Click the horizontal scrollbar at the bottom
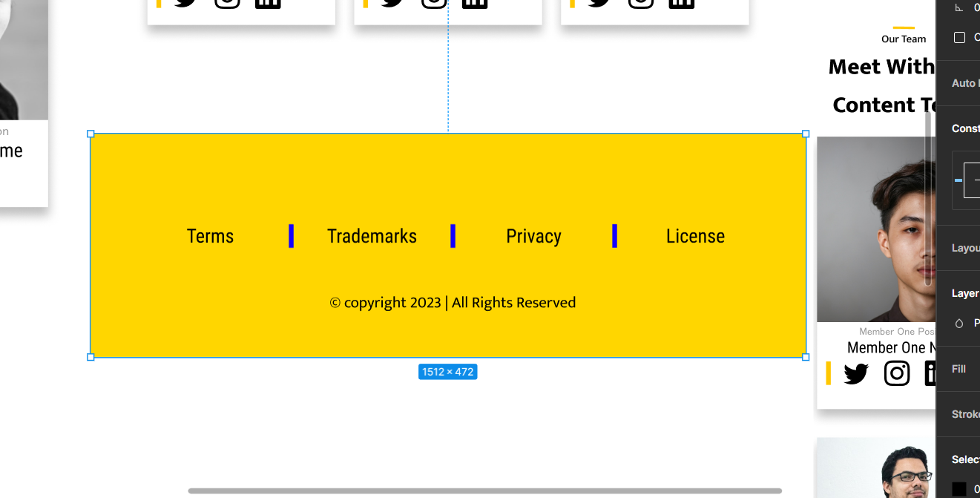Image resolution: width=980 pixels, height=498 pixels. point(484,490)
